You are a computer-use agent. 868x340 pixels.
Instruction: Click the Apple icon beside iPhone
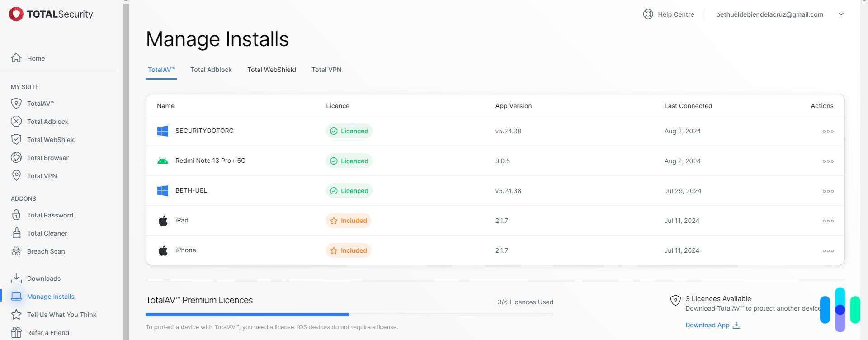click(x=163, y=250)
